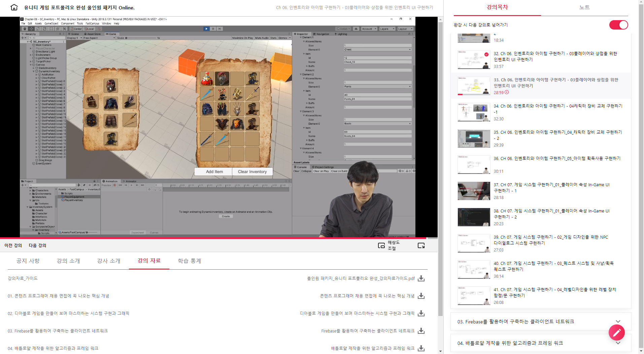Viewport: 644px width, 354px height.
Task: Select the Rect tool in Unity toolbar
Action: (51, 29)
